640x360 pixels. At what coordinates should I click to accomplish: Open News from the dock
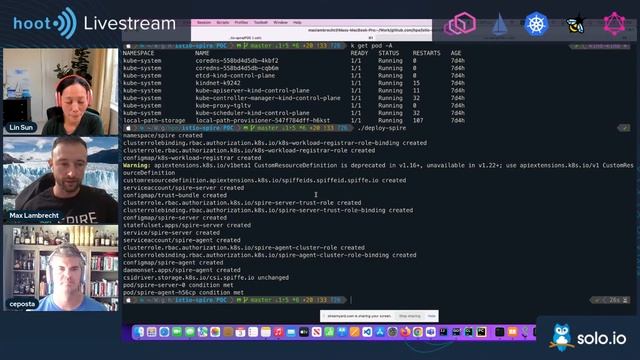[x=316, y=332]
